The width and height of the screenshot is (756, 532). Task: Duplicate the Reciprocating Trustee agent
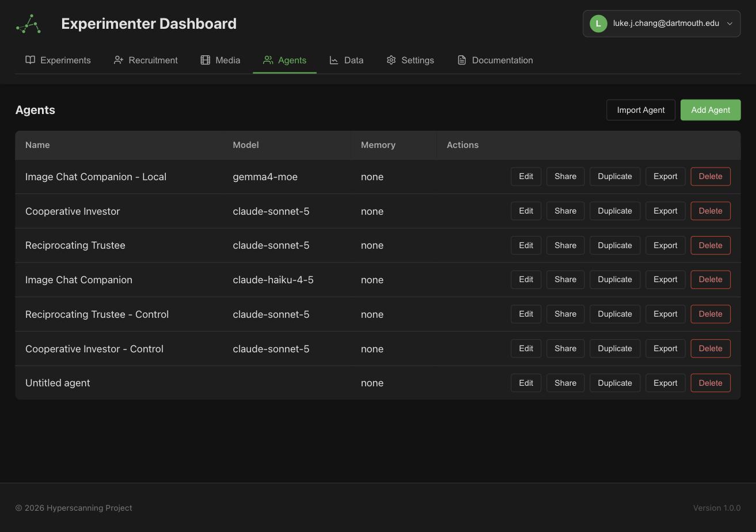point(615,245)
